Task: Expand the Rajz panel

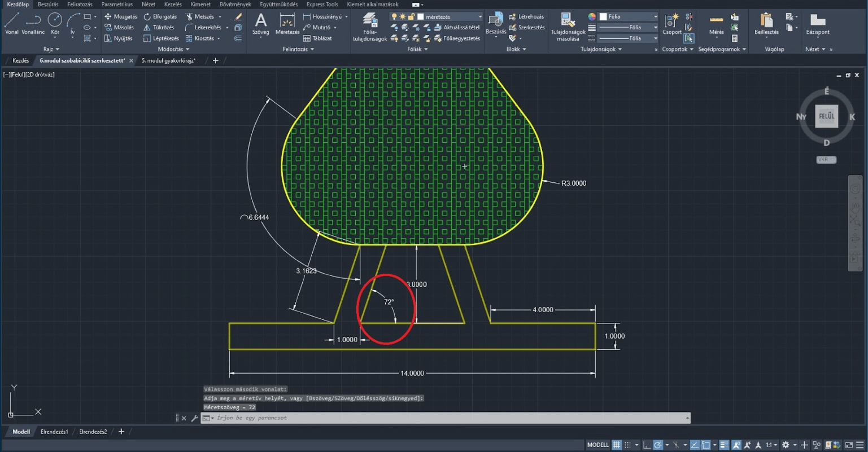Action: 51,49
